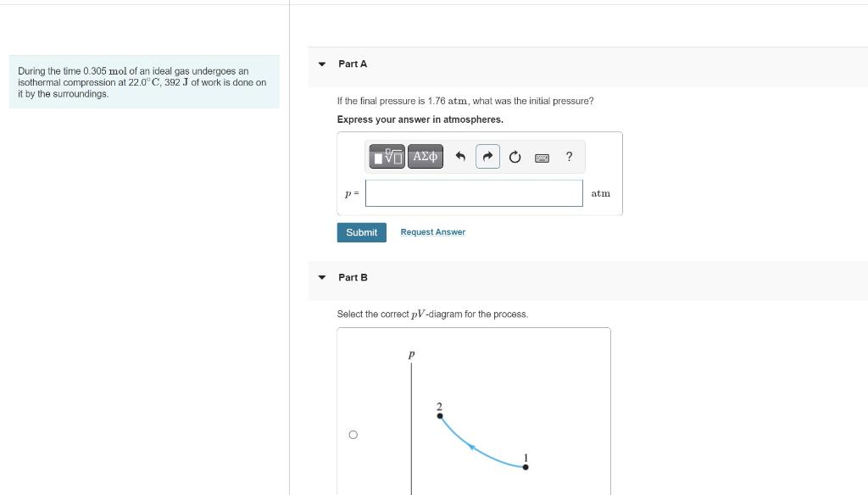The height and width of the screenshot is (495, 868).
Task: Click point 1 on the pV-diagram
Action: pyautogui.click(x=526, y=466)
